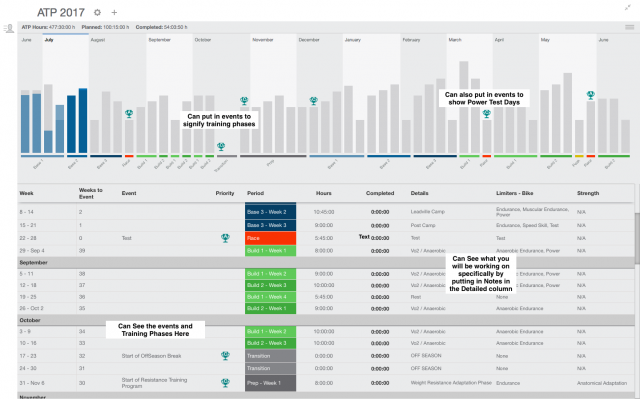Click the week 29 - Sep 4 row label

[32, 251]
